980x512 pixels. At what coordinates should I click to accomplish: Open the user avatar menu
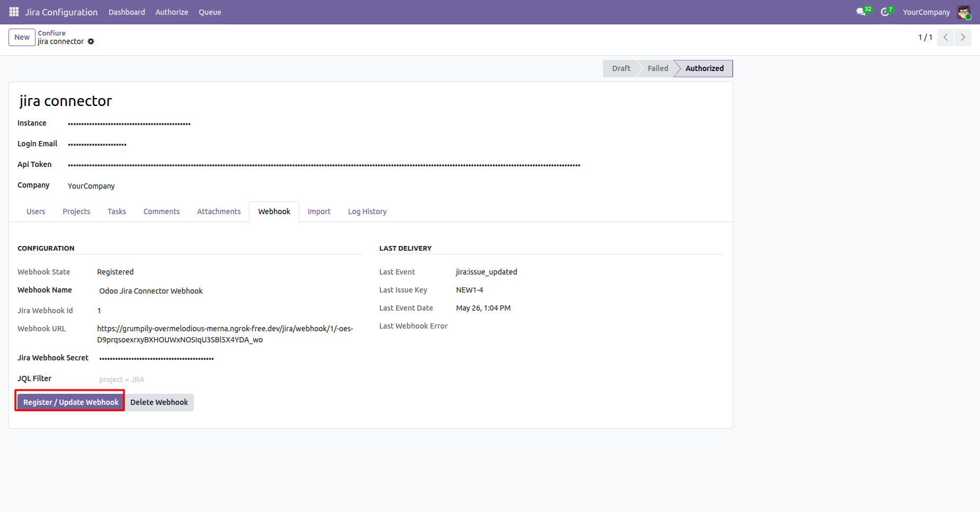click(964, 12)
